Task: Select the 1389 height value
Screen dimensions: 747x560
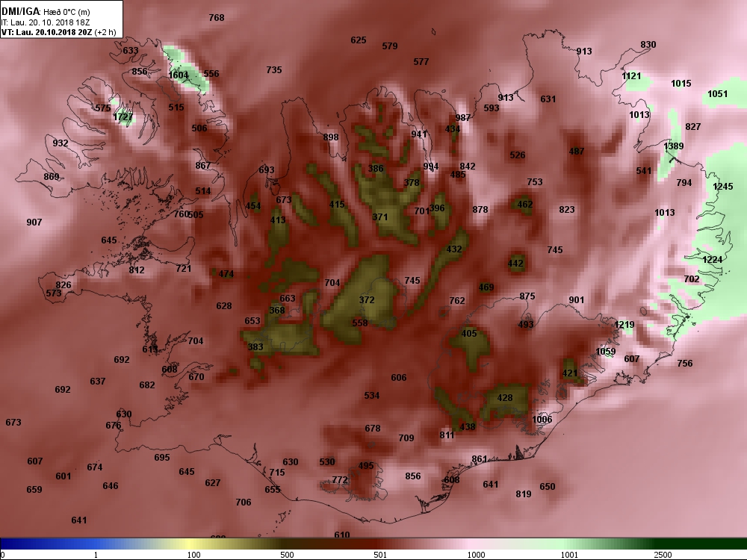Action: click(674, 146)
